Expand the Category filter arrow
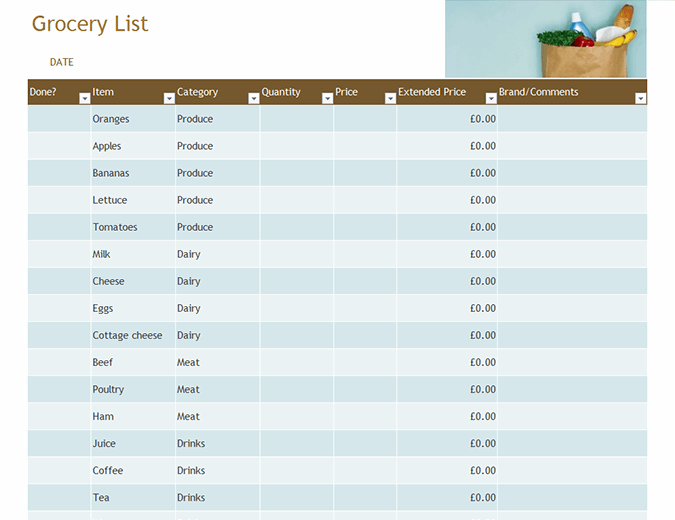675x520 pixels. (x=253, y=98)
